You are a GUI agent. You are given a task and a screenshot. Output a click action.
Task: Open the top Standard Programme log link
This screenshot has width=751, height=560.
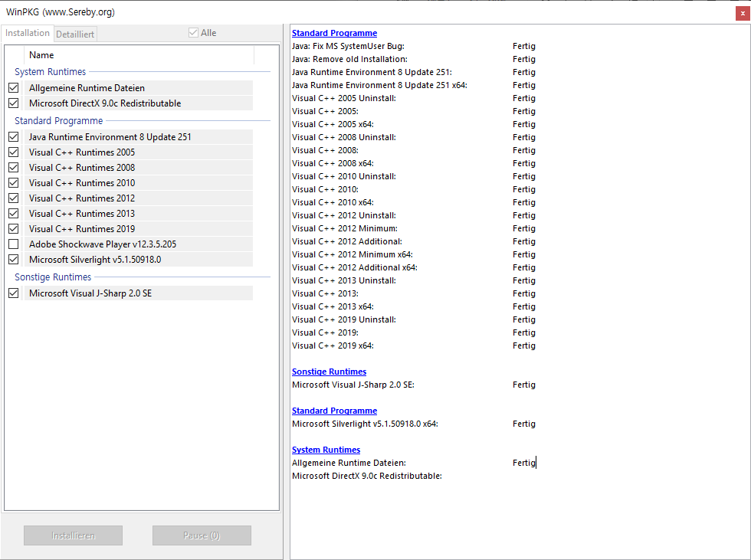click(x=334, y=33)
